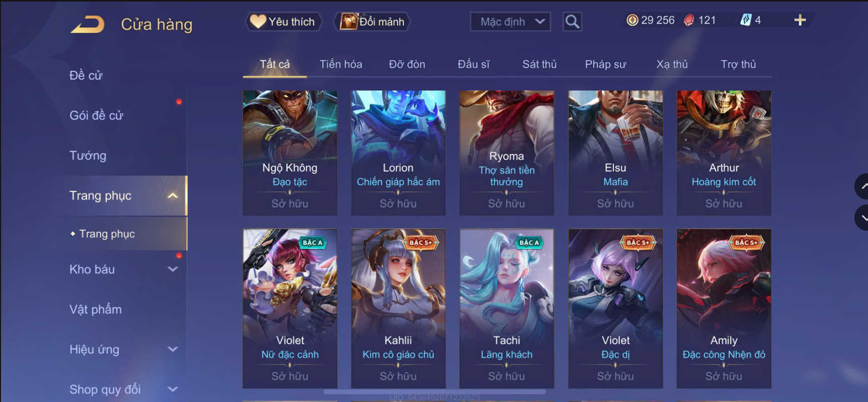The height and width of the screenshot is (402, 868).
Task: Switch to the Sát thủ tab
Action: click(539, 64)
